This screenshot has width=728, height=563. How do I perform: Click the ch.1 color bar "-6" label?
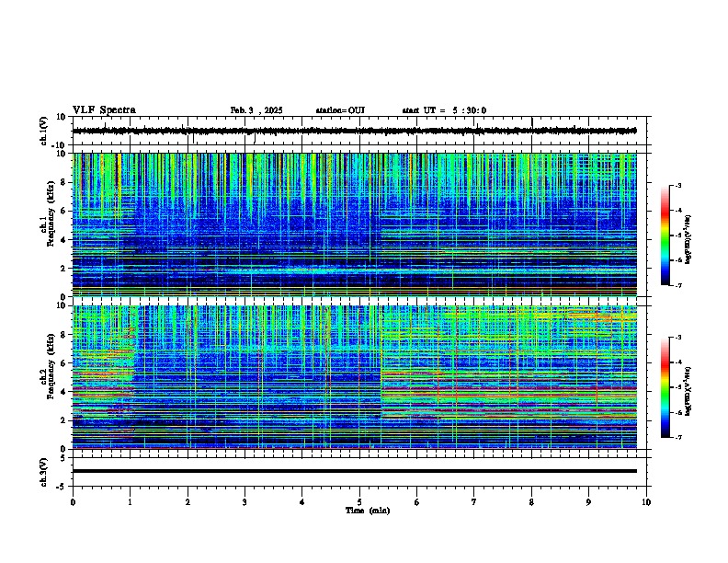pyautogui.click(x=678, y=260)
